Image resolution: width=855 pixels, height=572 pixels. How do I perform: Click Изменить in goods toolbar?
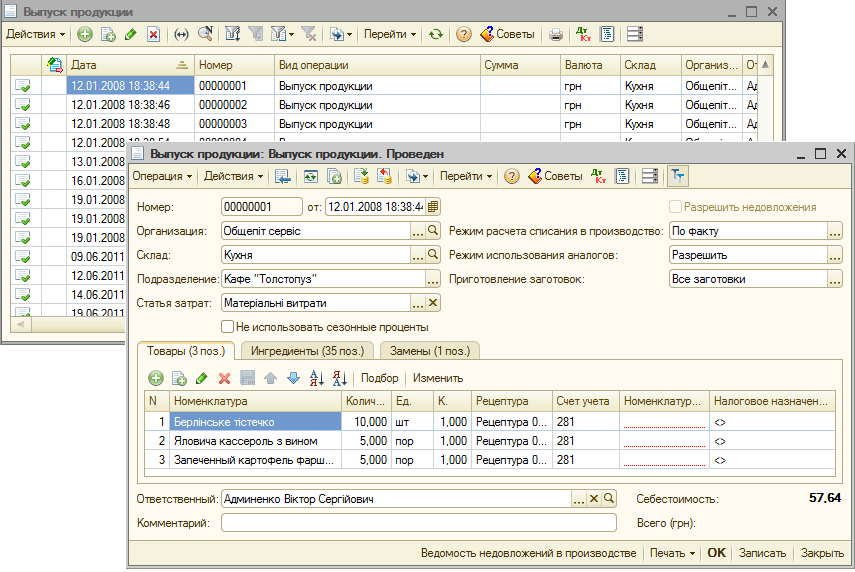(438, 378)
